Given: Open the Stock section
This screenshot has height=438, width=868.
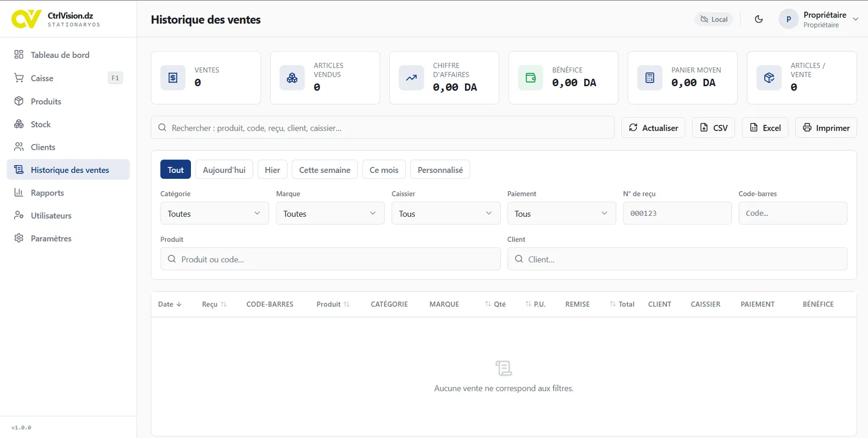Looking at the screenshot, I should 68,124.
